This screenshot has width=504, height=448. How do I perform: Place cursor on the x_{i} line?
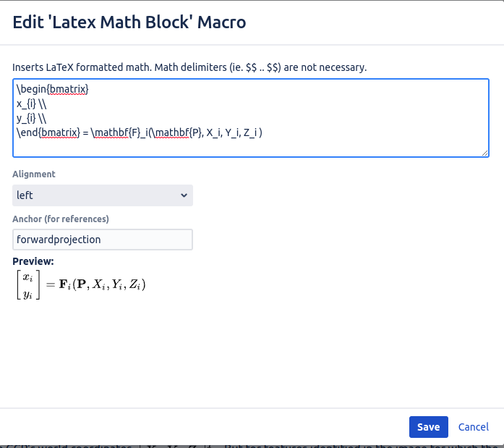32,104
